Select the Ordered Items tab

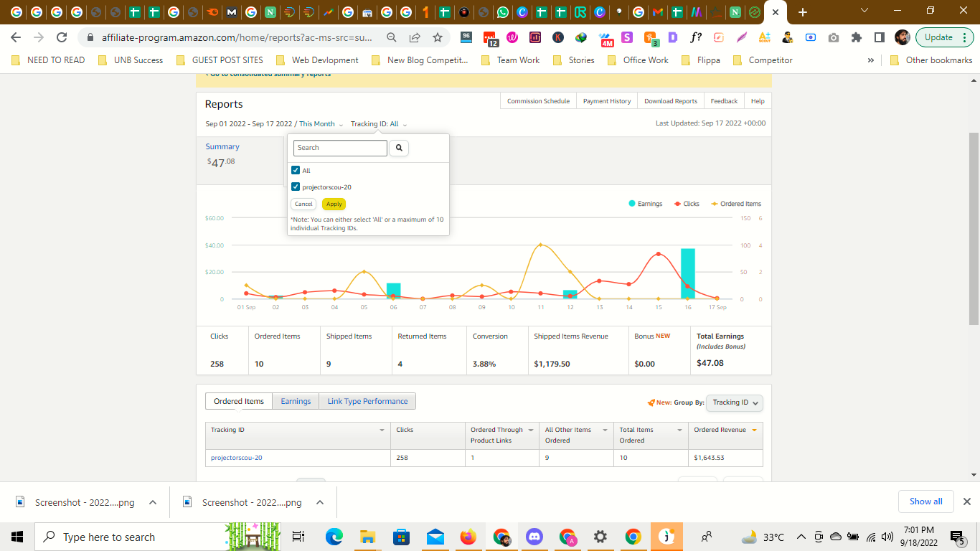pyautogui.click(x=239, y=401)
